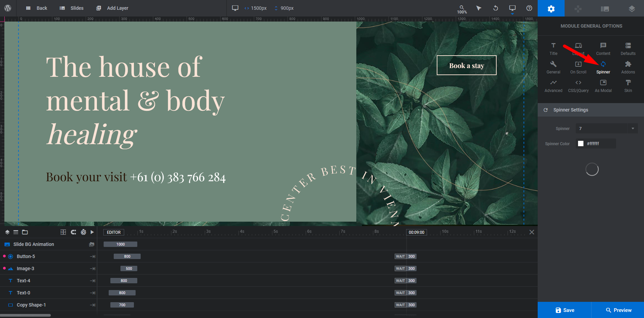
Task: Open the CSS/jQuery settings
Action: click(578, 86)
